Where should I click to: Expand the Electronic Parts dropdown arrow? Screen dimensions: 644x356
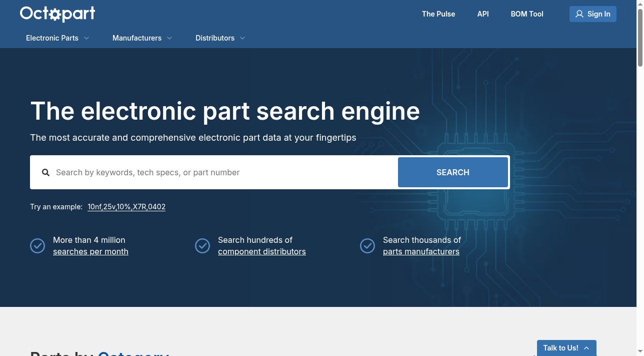click(86, 38)
